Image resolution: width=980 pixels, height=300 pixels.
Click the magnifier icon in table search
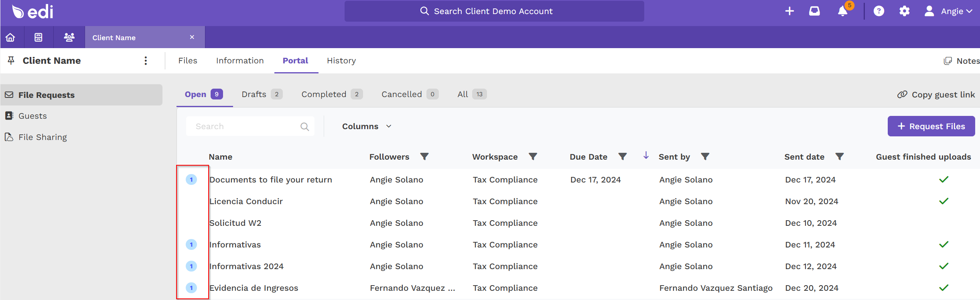click(305, 127)
